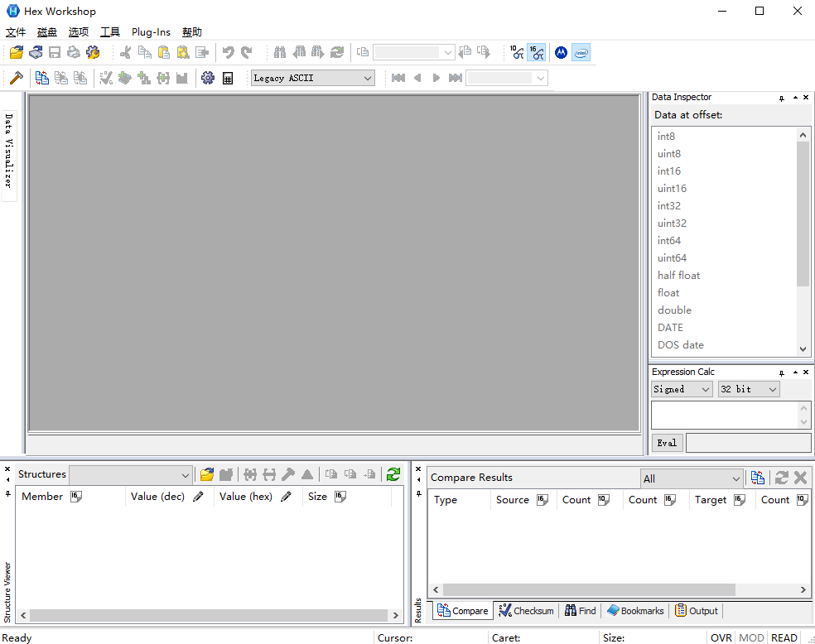Click the Compare files icon in second toolbar
Screen dimensions: 815x644
point(41,78)
